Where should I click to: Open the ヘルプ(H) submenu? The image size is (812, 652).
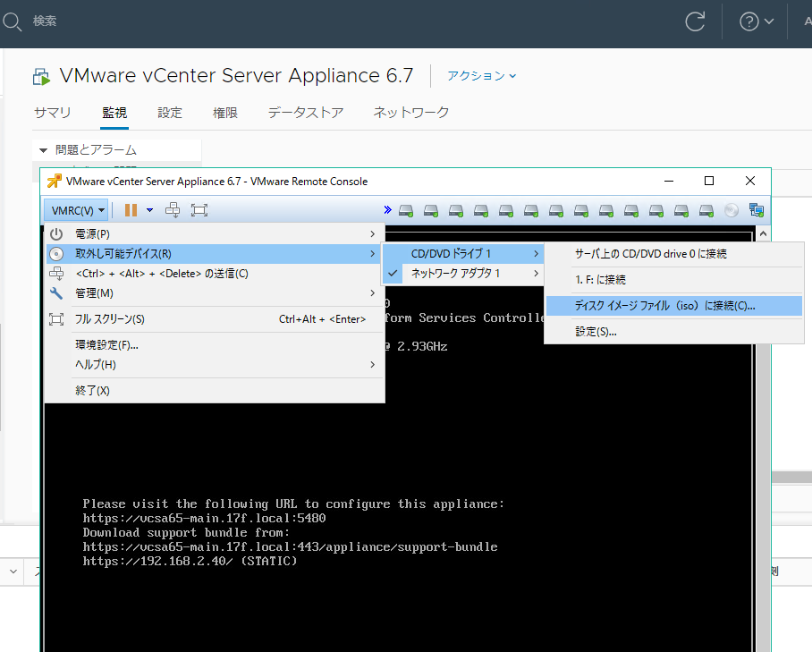coord(215,365)
